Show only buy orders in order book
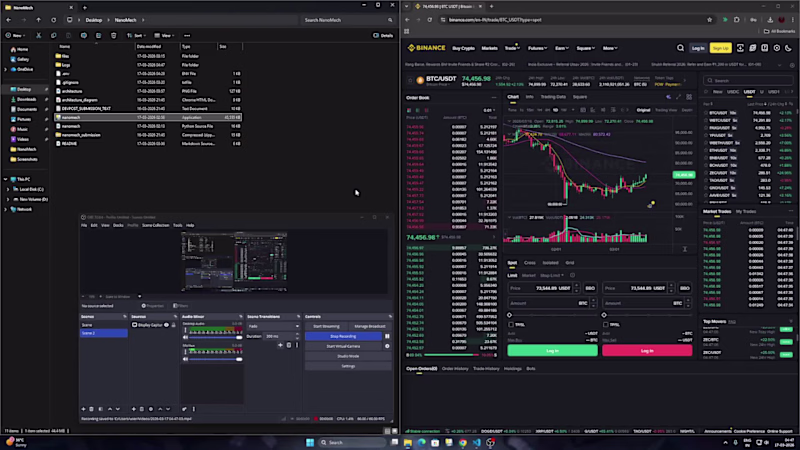 417,110
